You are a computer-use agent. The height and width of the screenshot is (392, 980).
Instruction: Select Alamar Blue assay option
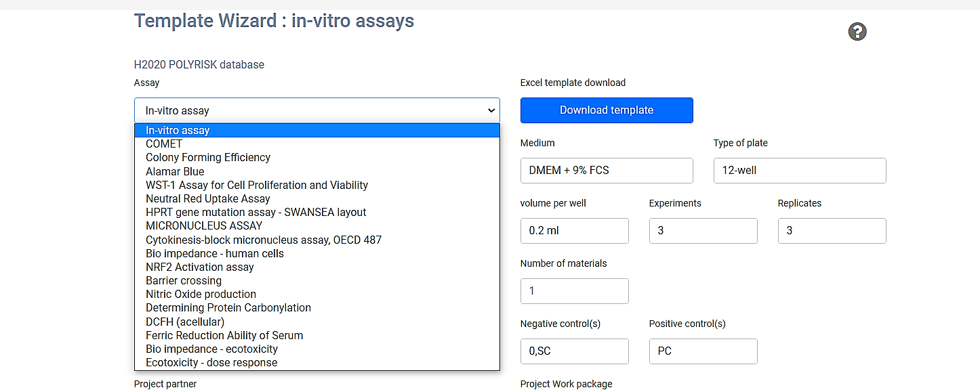click(175, 171)
